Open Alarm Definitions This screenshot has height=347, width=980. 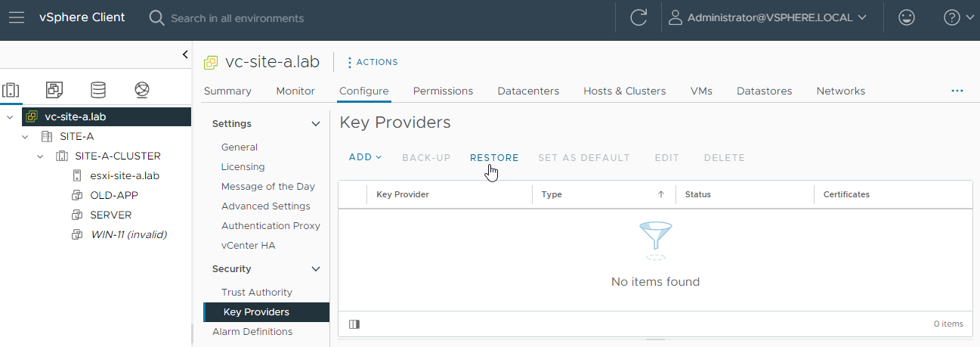tap(252, 332)
